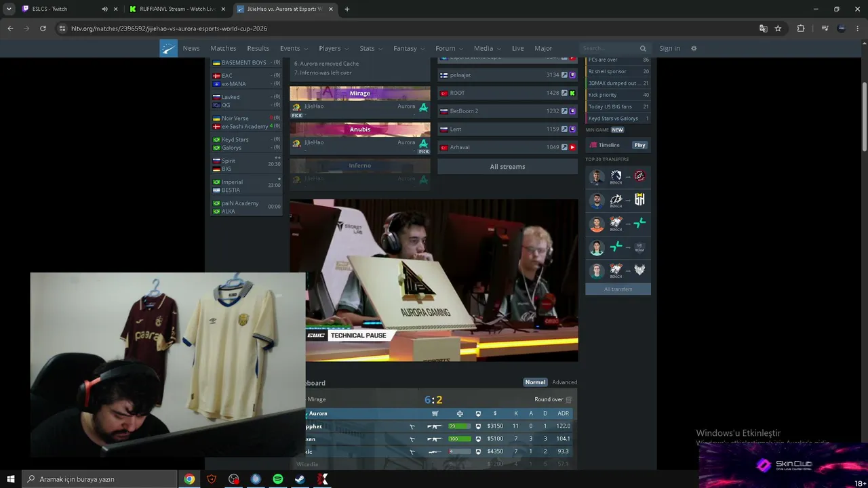Click the search magnifier icon in HLTV header
The width and height of the screenshot is (868, 488).
point(643,49)
